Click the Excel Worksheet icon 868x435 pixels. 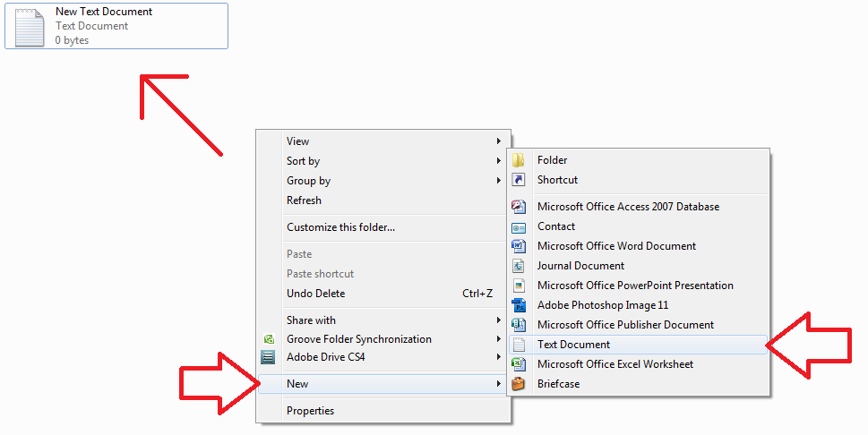tap(518, 364)
